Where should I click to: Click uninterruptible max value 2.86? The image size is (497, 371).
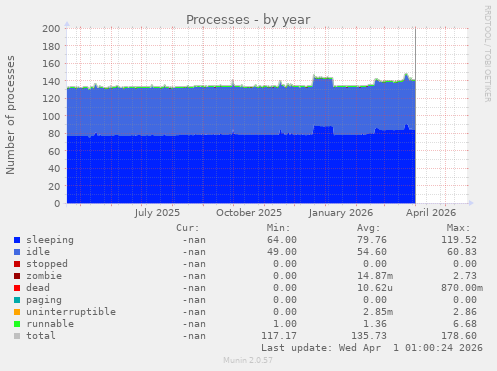pos(465,312)
